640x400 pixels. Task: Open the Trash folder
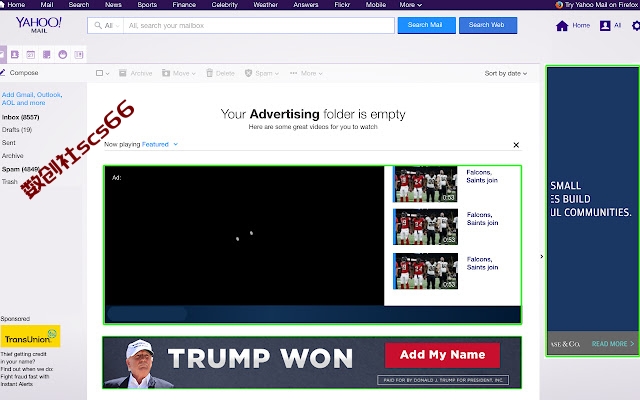coord(9,182)
